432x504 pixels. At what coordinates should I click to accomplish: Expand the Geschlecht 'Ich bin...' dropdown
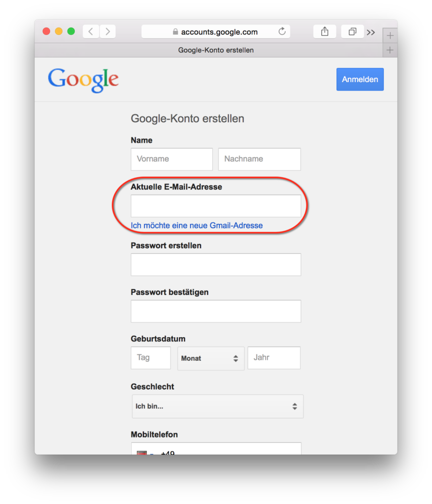pyautogui.click(x=217, y=406)
